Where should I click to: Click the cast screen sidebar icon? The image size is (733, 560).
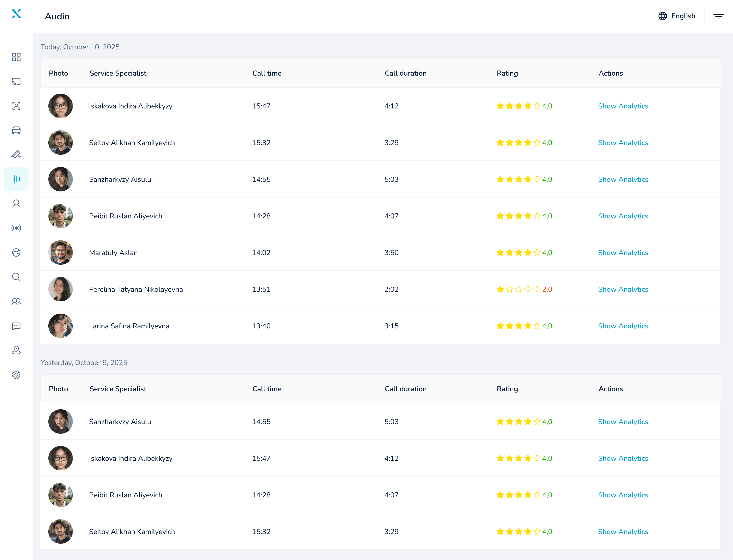point(16,82)
